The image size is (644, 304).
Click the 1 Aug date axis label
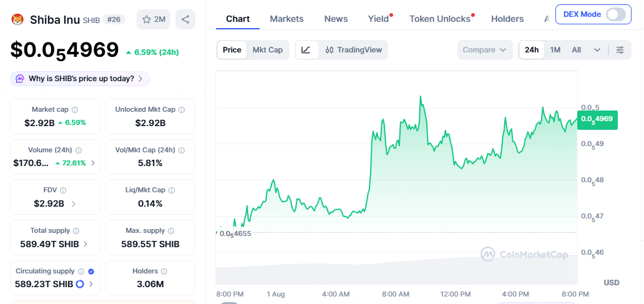276,294
